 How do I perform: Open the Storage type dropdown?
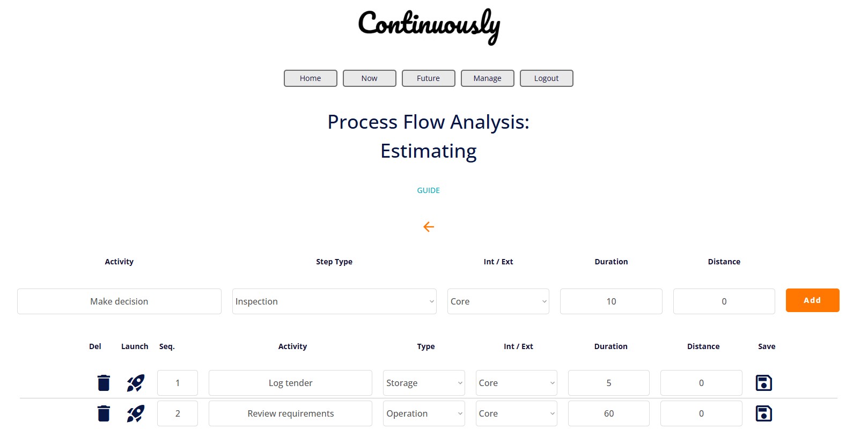pos(423,383)
